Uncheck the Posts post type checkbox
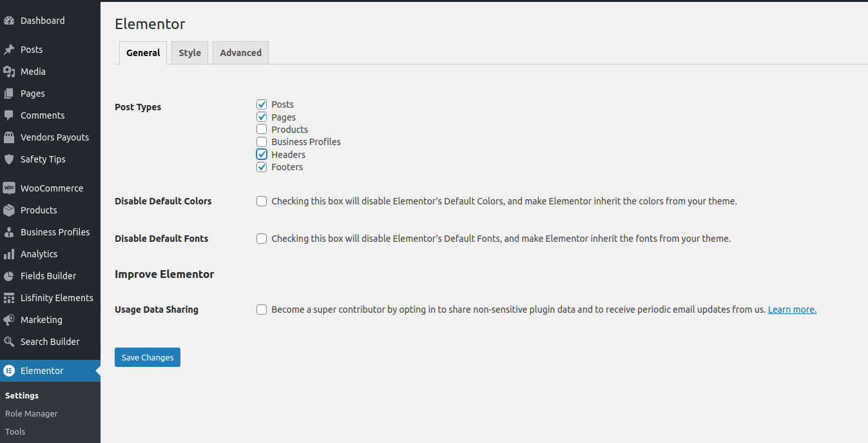 pos(262,104)
